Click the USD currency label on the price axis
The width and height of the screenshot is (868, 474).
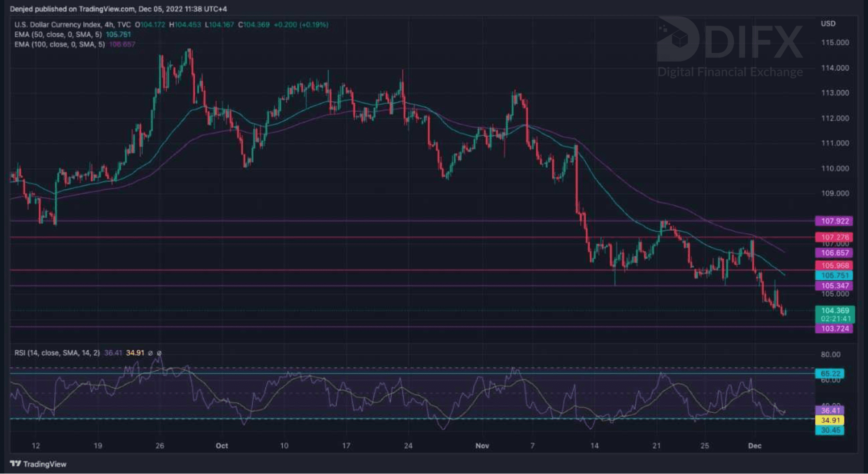pyautogui.click(x=828, y=23)
